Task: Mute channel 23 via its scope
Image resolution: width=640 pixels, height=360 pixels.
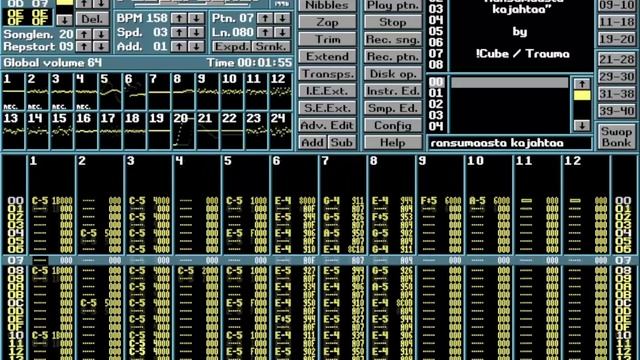Action: (x=256, y=131)
